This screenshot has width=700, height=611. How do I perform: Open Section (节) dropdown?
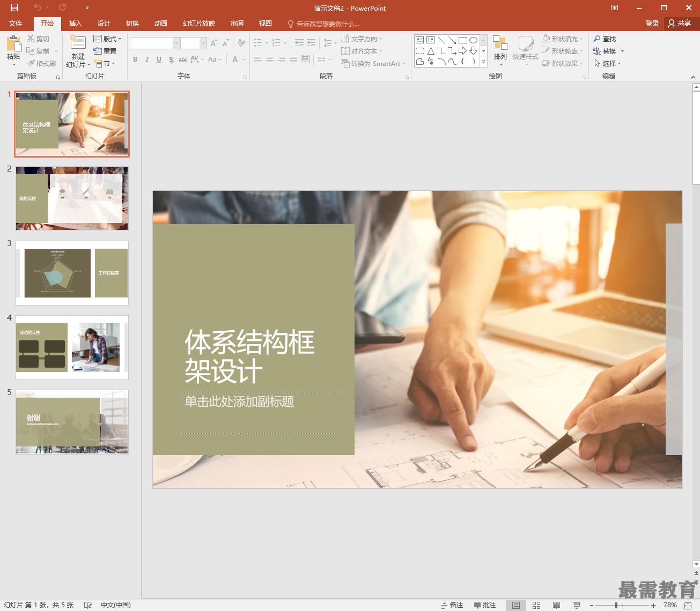point(105,63)
